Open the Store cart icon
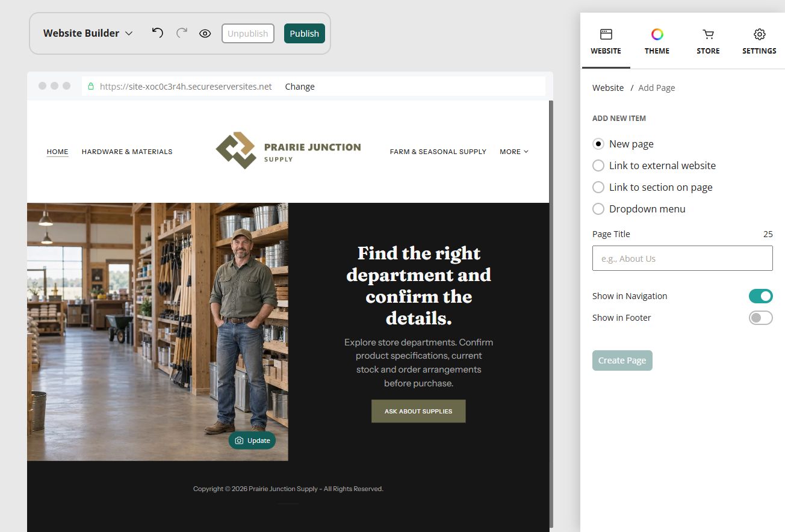The width and height of the screenshot is (785, 532). tap(708, 34)
